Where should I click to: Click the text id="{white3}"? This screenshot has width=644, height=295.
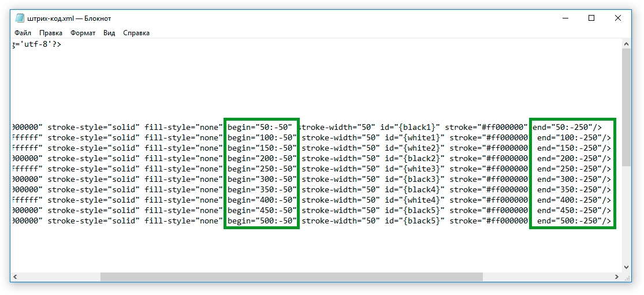click(415, 169)
